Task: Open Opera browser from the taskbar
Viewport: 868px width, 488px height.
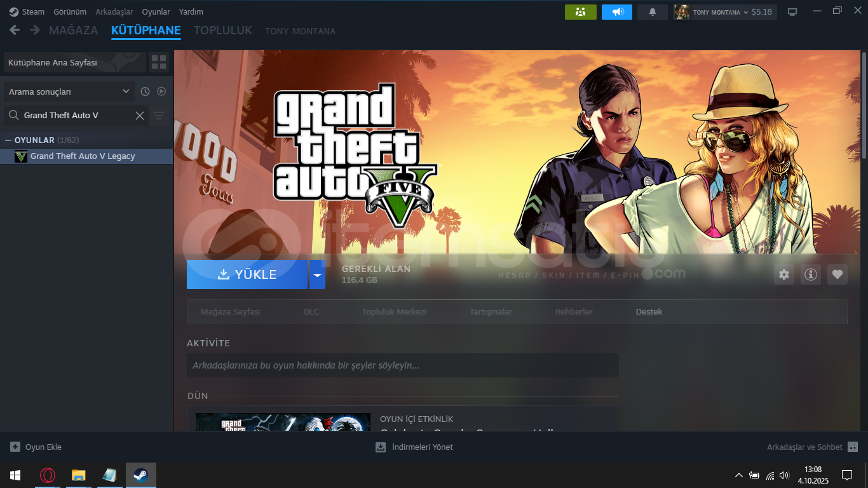Action: pos(48,475)
